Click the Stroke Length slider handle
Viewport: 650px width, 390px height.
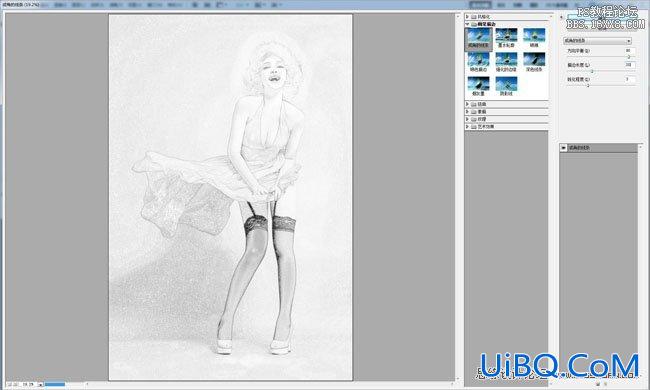[x=592, y=71]
